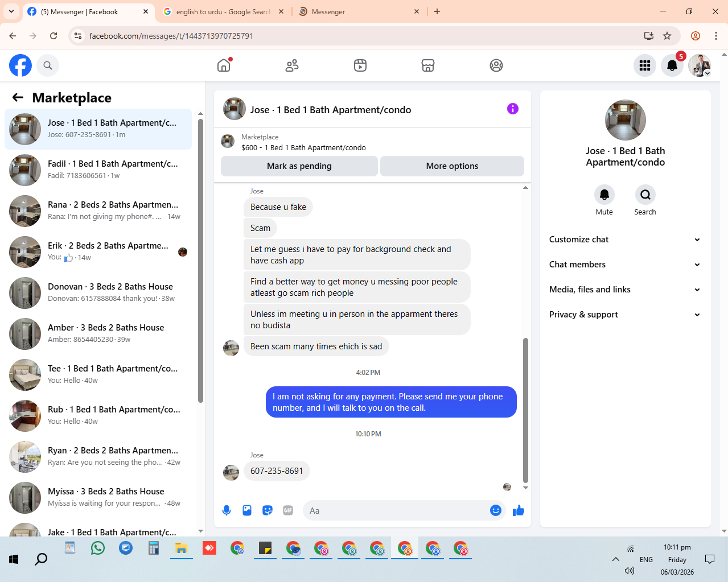The width and height of the screenshot is (728, 582).
Task: Click the 'Scam' message bubble
Action: (260, 228)
